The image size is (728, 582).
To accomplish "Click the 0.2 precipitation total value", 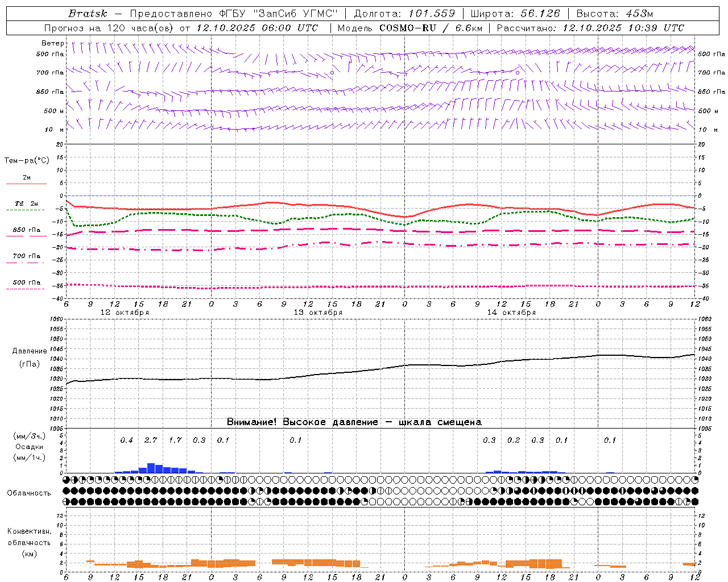I will tap(514, 440).
